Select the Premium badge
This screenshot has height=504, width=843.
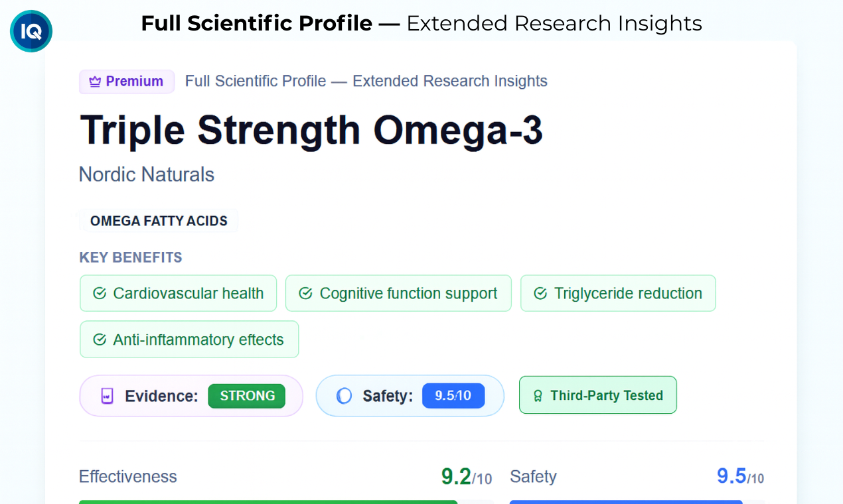[127, 82]
